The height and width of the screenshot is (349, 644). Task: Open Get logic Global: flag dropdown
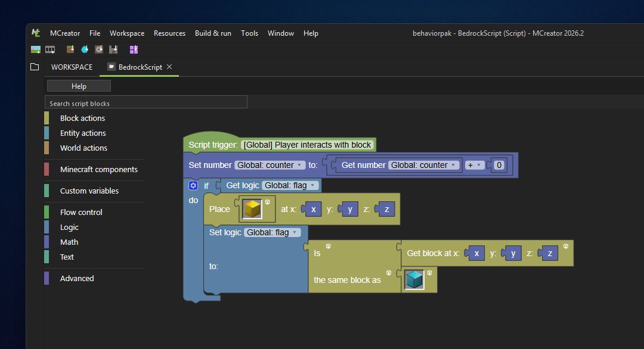290,185
